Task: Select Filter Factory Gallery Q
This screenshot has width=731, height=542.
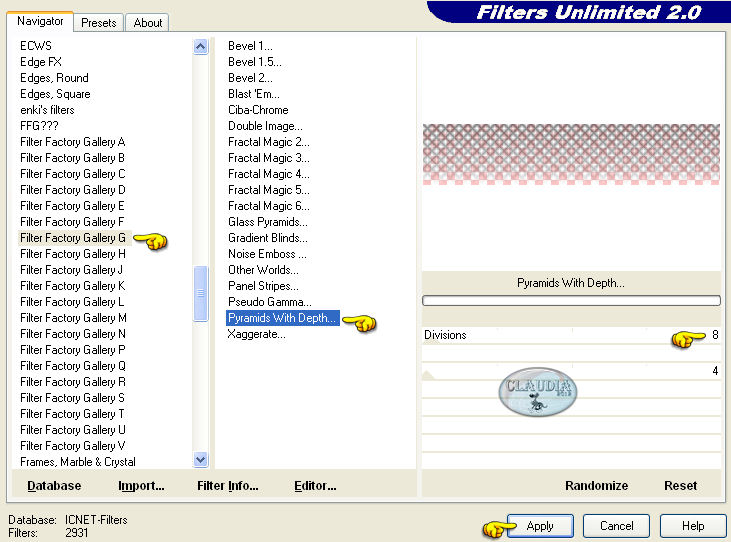Action: point(73,366)
